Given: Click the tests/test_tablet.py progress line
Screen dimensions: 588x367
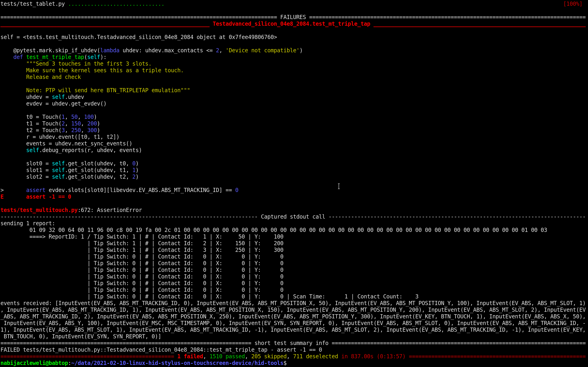Looking at the screenshot, I should point(33,4).
